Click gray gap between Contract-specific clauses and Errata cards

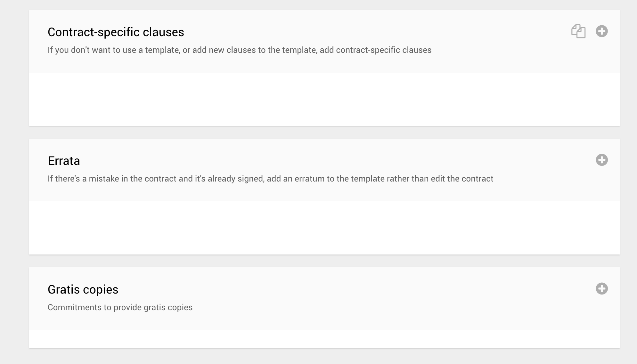(x=324, y=132)
